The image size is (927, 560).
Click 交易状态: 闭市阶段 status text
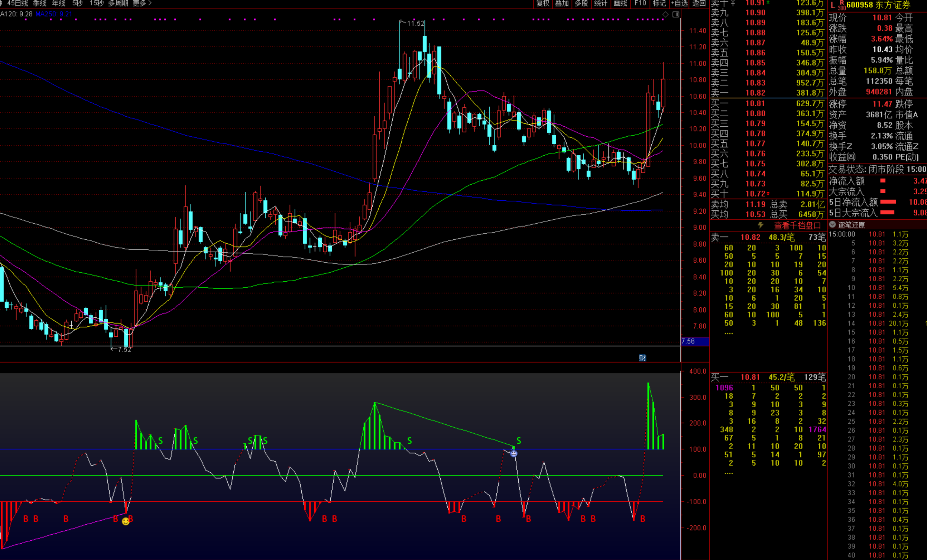pyautogui.click(x=866, y=169)
